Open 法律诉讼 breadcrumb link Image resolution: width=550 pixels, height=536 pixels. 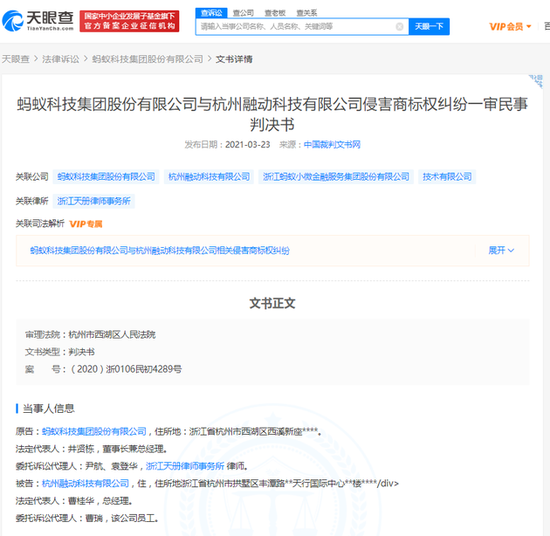point(61,59)
